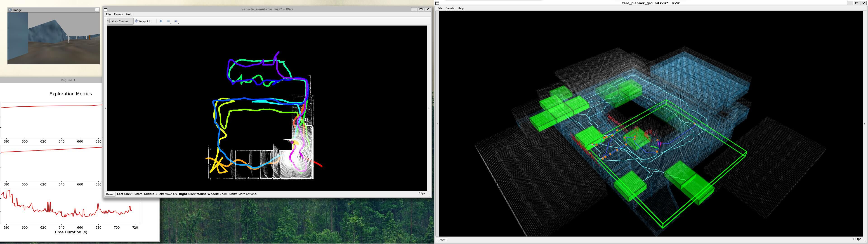868x244 pixels.
Task: Select the Waypoint tool
Action: [x=143, y=21]
